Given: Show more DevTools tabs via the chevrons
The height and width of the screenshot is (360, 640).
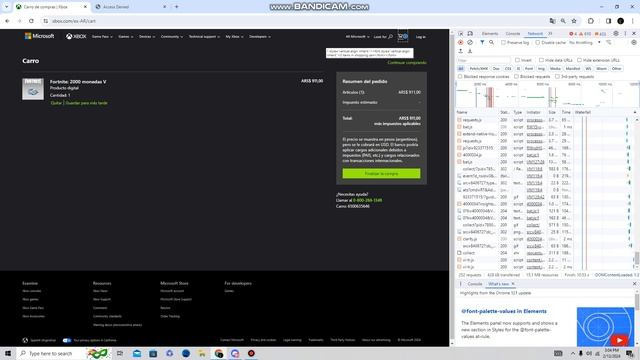Looking at the screenshot, I should pos(550,33).
